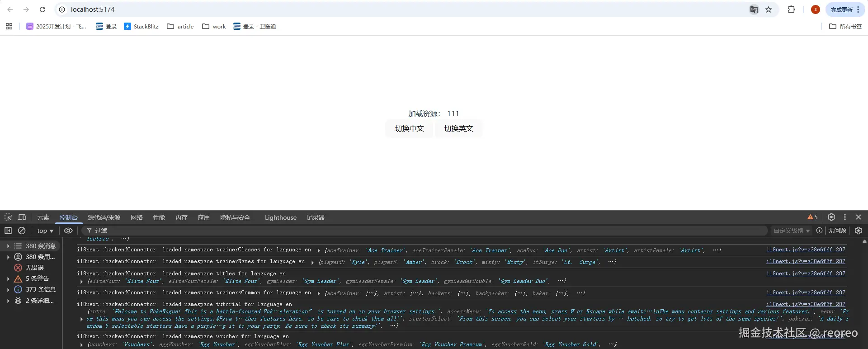This screenshot has height=349, width=868.
Task: Switch to 内存 Memory tab
Action: click(181, 217)
